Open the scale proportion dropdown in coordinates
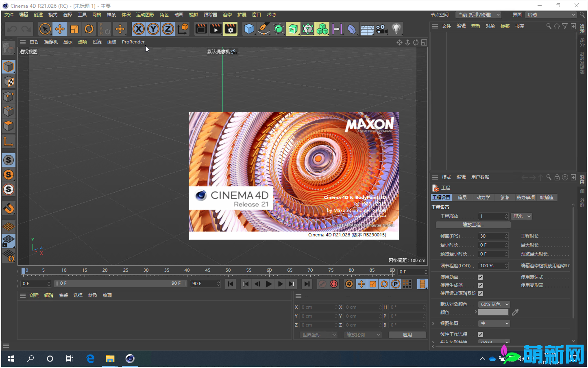 pos(363,335)
